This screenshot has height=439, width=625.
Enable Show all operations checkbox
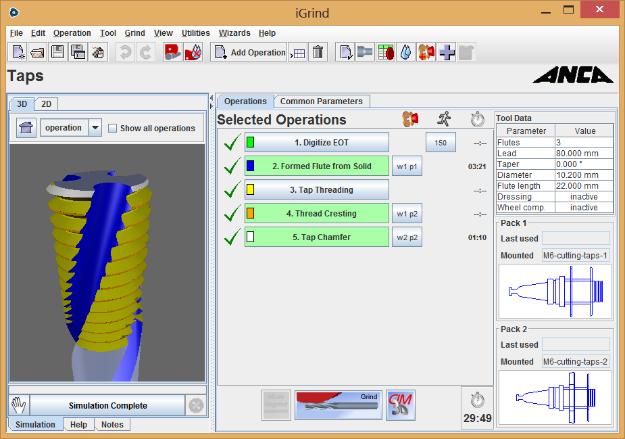click(x=113, y=128)
